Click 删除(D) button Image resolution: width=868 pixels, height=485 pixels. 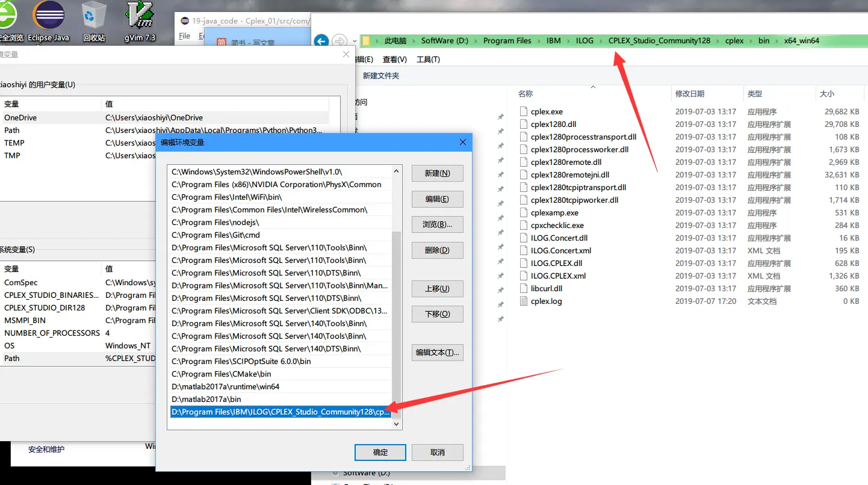pyautogui.click(x=437, y=250)
